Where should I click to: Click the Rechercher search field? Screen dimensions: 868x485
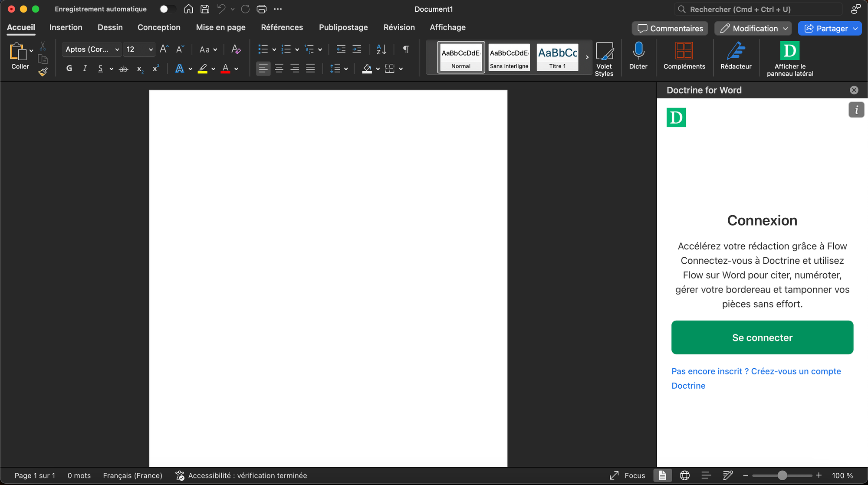[x=757, y=9]
